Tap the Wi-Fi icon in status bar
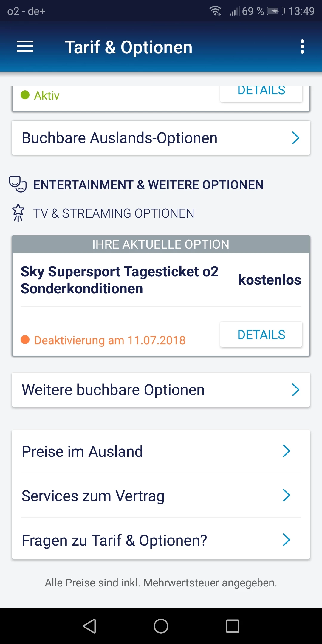322x644 pixels. (215, 11)
